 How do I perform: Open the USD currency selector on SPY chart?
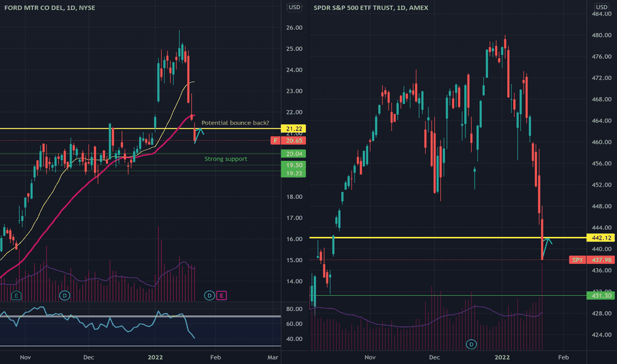(602, 7)
